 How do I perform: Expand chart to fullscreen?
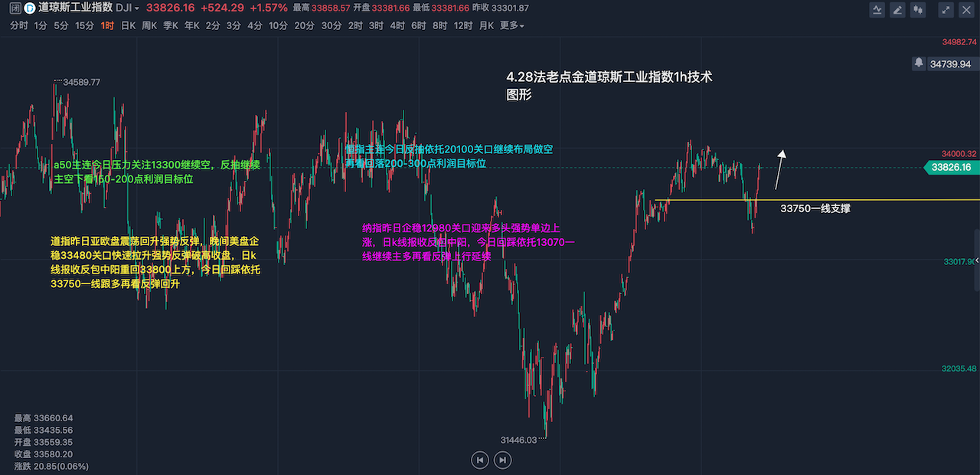coord(946,10)
